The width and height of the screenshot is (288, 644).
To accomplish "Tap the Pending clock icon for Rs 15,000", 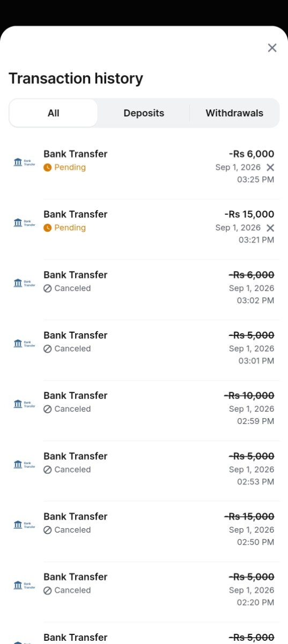I will tap(48, 228).
